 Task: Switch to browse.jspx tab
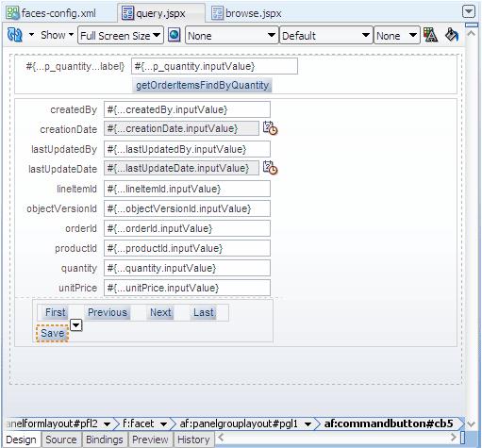coord(246,13)
